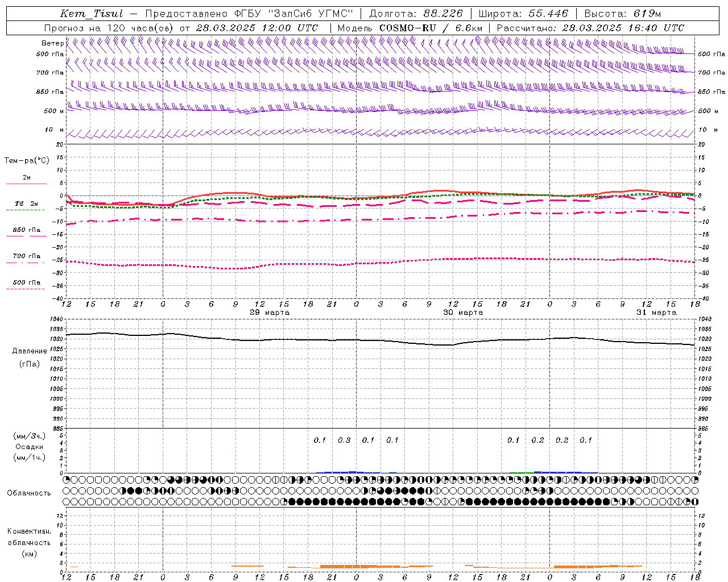Click the "Ветер" label of the wind panel
The image size is (728, 582).
(52, 43)
